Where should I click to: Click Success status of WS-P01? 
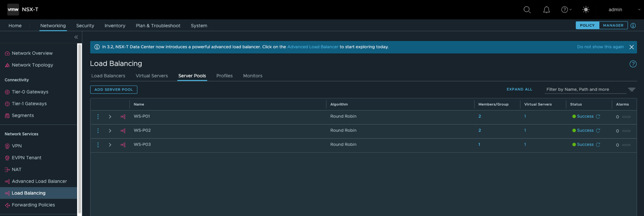pos(585,116)
